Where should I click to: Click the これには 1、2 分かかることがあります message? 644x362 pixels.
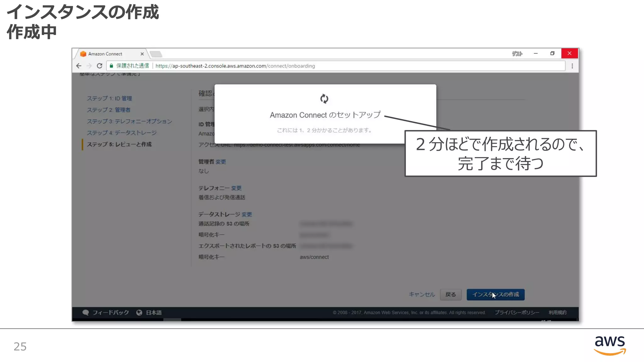(325, 130)
